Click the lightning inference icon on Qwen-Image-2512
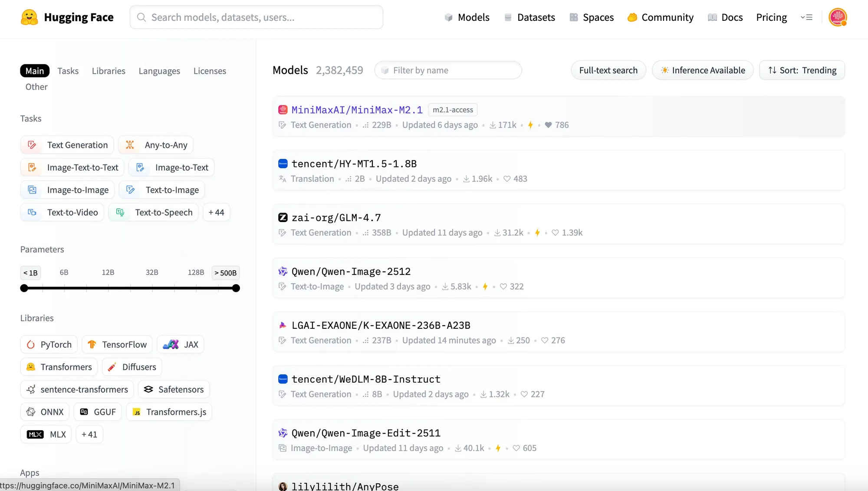 (x=485, y=287)
